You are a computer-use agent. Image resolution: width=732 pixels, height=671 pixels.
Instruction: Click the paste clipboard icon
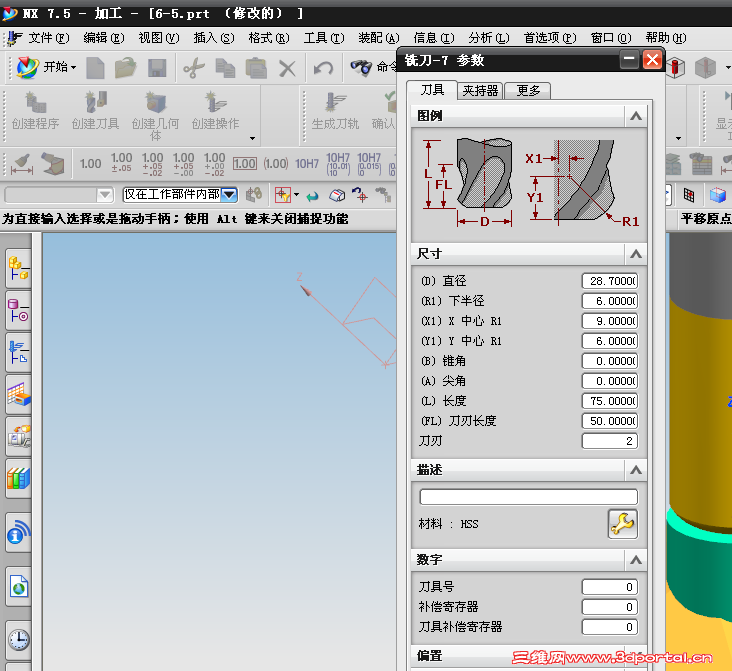point(256,68)
